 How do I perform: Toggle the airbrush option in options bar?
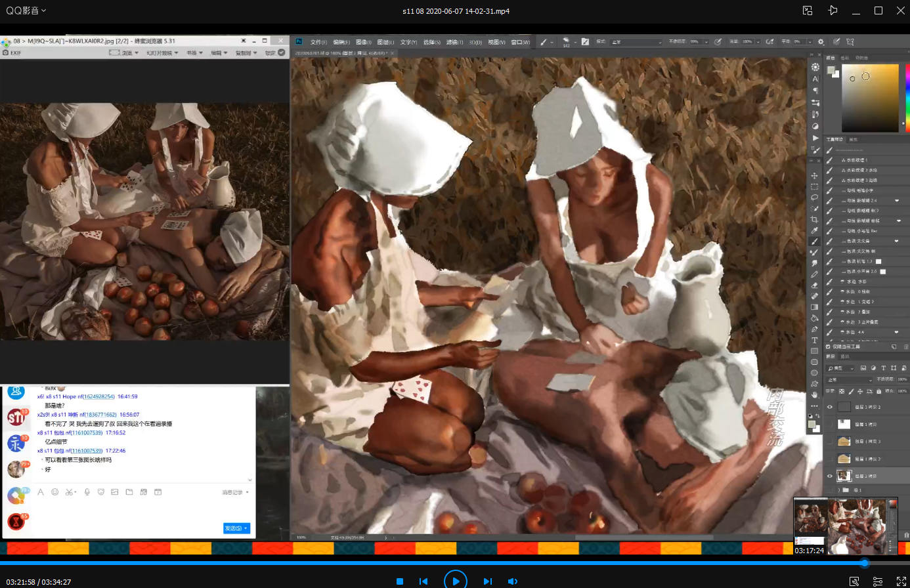click(769, 41)
